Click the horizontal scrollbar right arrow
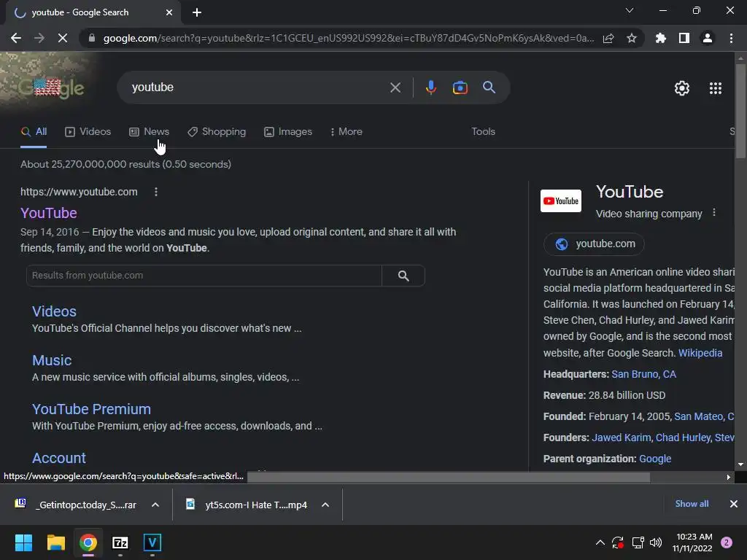Viewport: 747px width, 560px height. tap(729, 477)
